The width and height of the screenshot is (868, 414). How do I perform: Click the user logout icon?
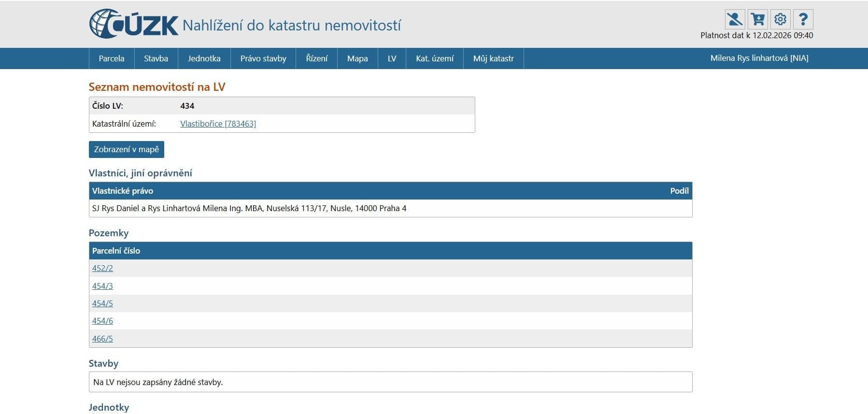(734, 20)
